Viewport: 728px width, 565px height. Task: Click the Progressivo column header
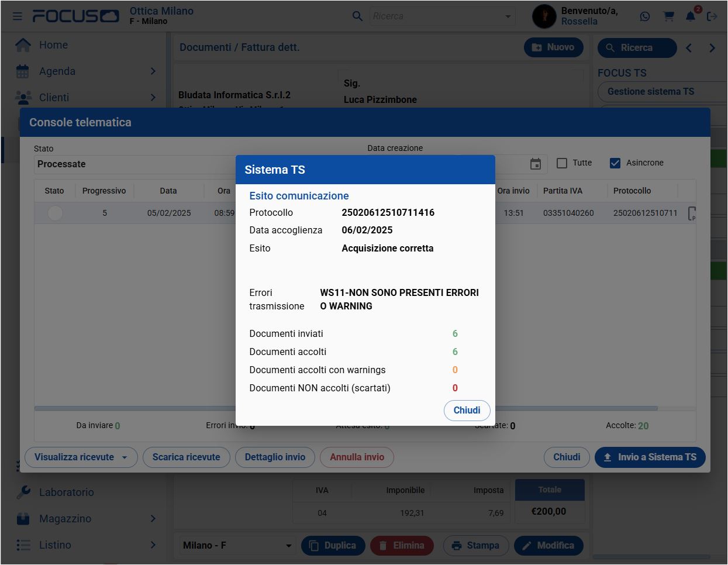tap(104, 191)
